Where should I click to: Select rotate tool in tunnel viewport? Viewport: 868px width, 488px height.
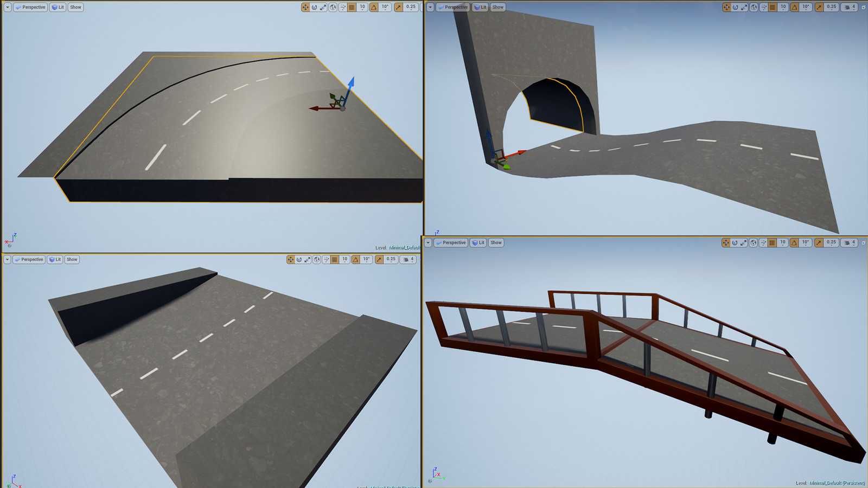[735, 7]
